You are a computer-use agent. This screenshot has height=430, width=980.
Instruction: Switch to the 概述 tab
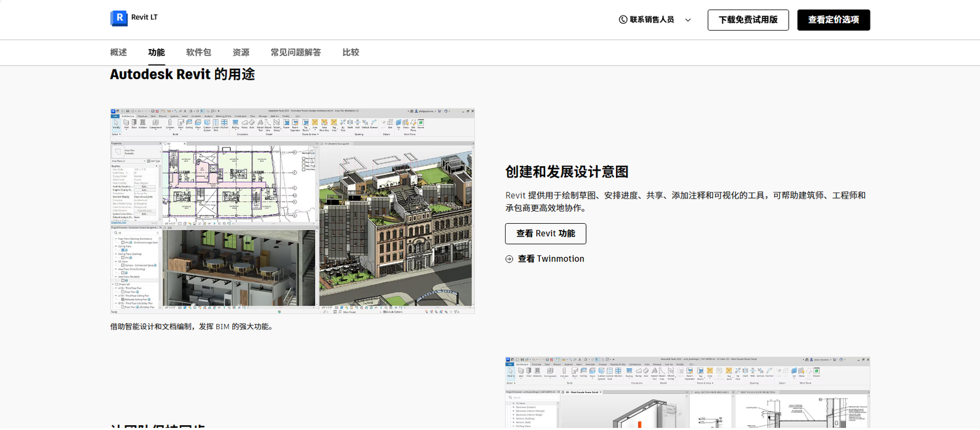point(118,52)
